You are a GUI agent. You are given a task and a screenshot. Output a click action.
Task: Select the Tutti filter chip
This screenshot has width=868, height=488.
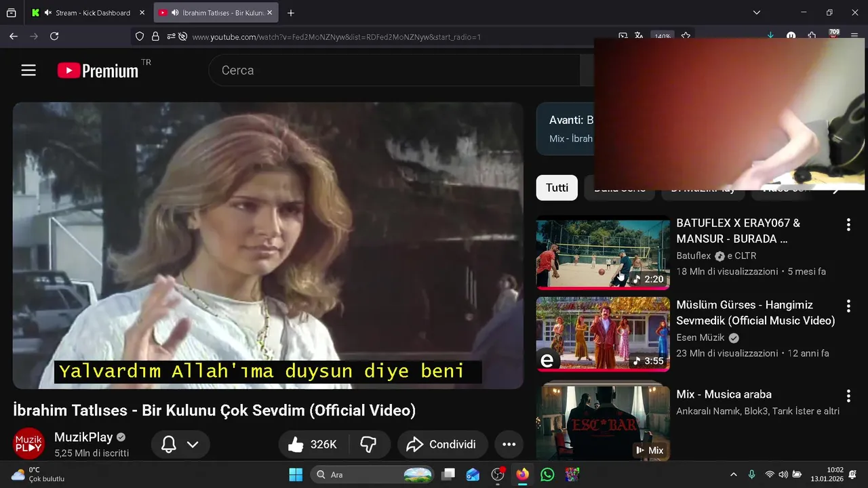557,188
